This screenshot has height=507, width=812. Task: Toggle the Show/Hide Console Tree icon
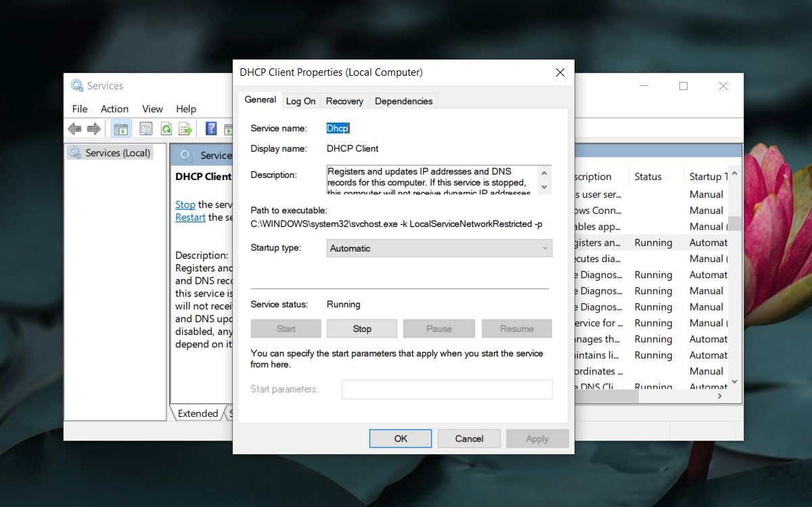121,129
